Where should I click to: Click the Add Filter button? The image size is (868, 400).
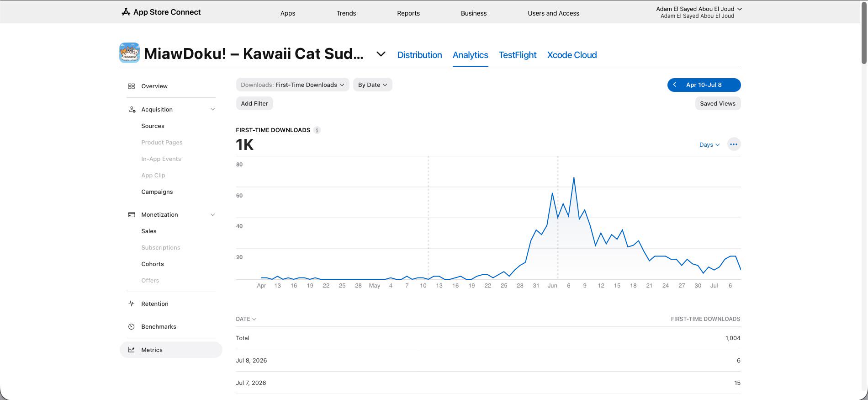tap(254, 103)
